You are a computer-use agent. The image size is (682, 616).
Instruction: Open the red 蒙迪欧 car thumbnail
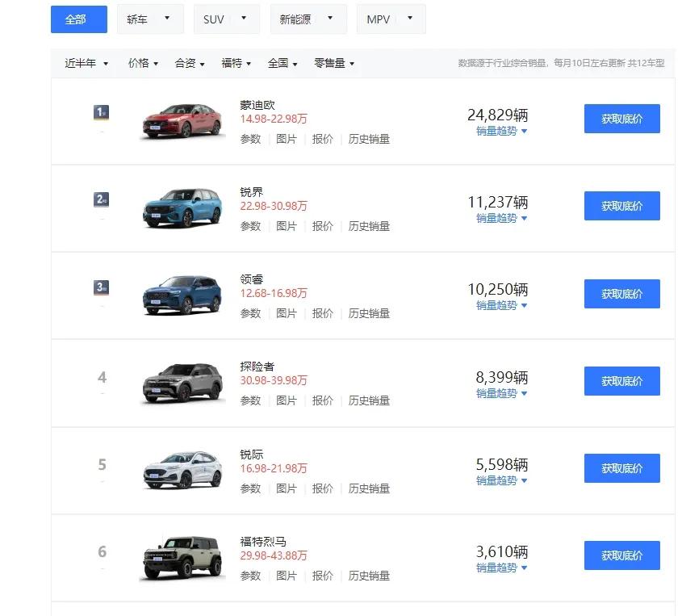click(x=182, y=121)
